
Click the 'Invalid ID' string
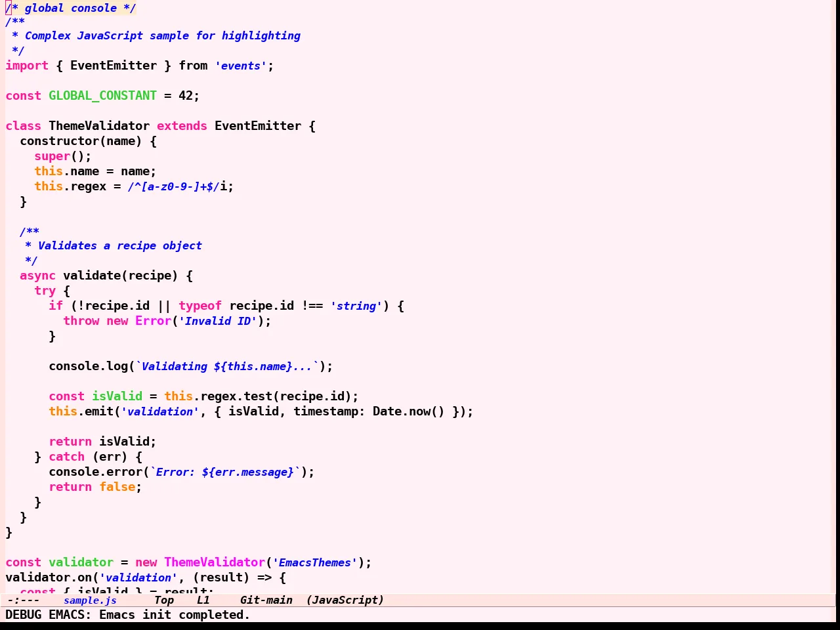218,321
